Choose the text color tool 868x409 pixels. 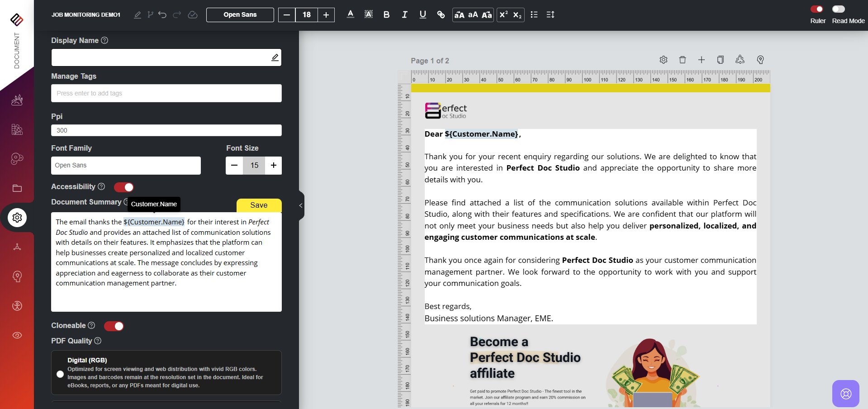click(x=350, y=15)
